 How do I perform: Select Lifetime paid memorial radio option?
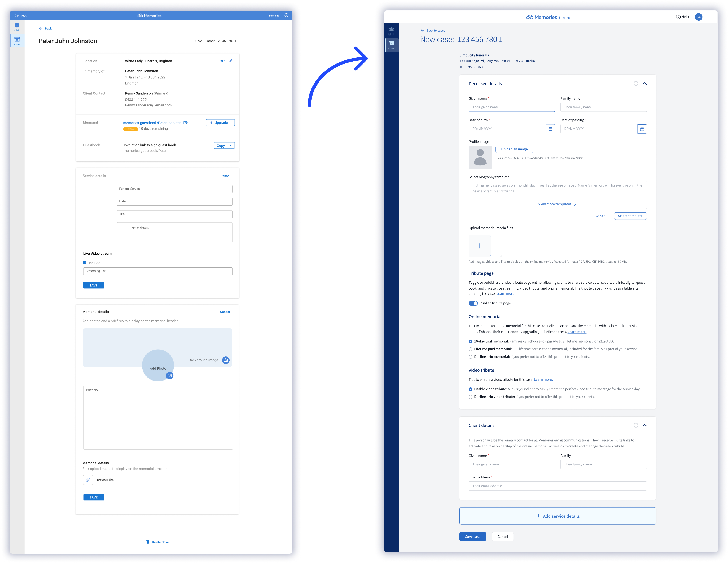point(470,349)
